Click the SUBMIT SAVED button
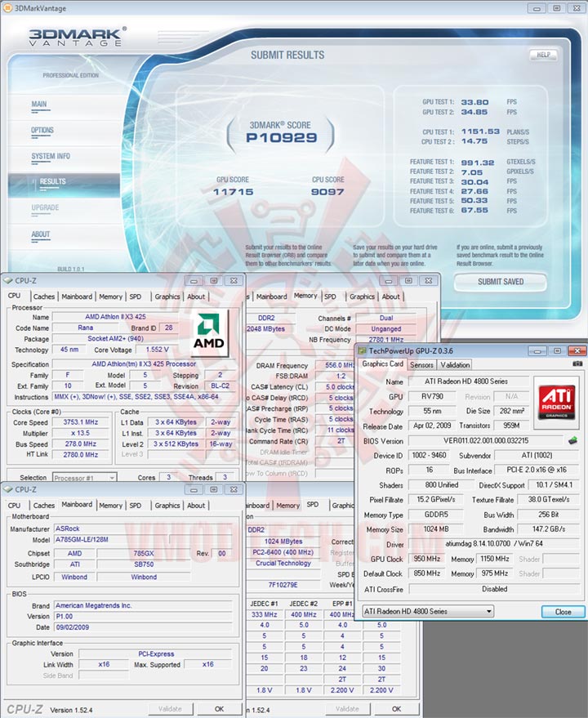 coord(501,282)
